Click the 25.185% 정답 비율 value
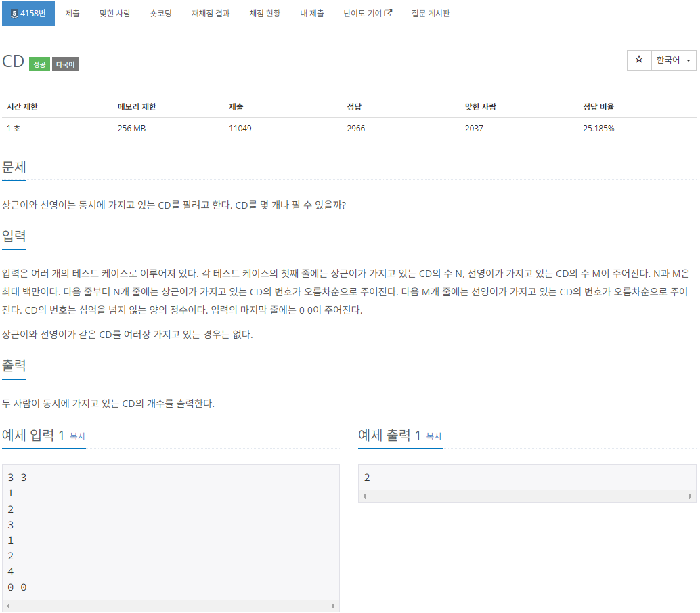This screenshot has height=613, width=700. [598, 128]
